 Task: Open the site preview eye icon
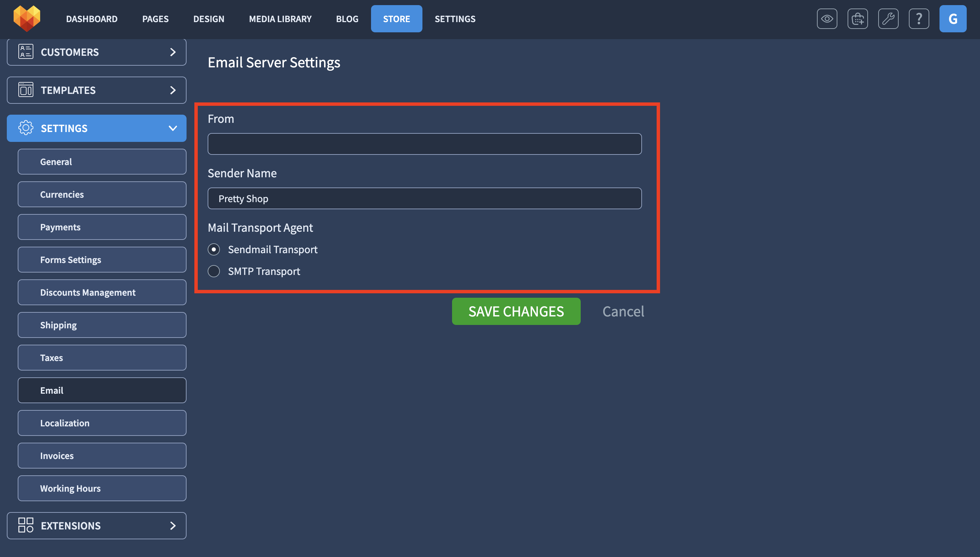pyautogui.click(x=827, y=19)
